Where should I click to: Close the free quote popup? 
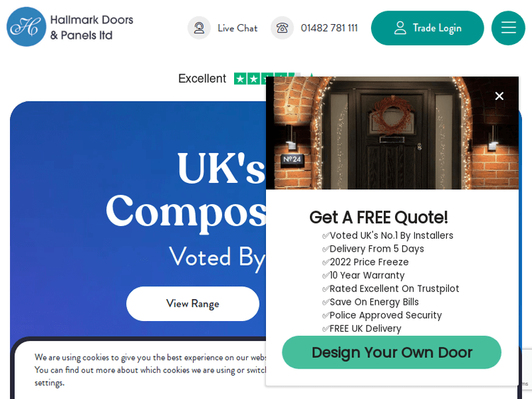499,96
